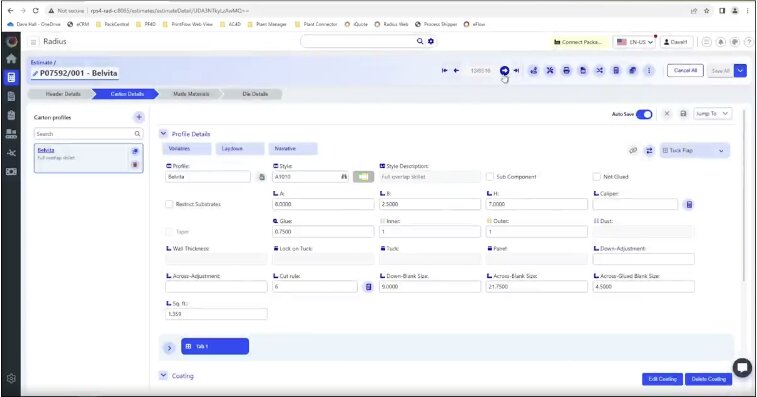Screen dimensions: 757x397
Task: Click the copy estimate toolbar icon
Action: click(x=632, y=71)
